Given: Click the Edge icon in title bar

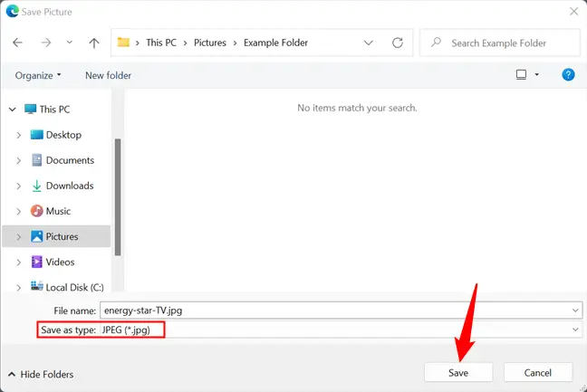Looking at the screenshot, I should (x=13, y=11).
